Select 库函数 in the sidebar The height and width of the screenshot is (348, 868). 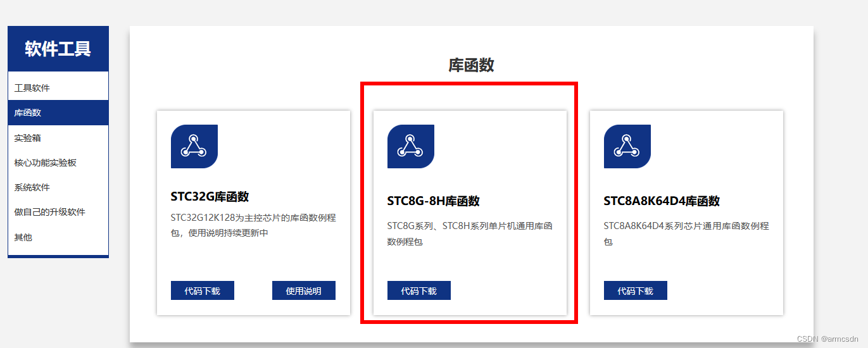point(58,113)
